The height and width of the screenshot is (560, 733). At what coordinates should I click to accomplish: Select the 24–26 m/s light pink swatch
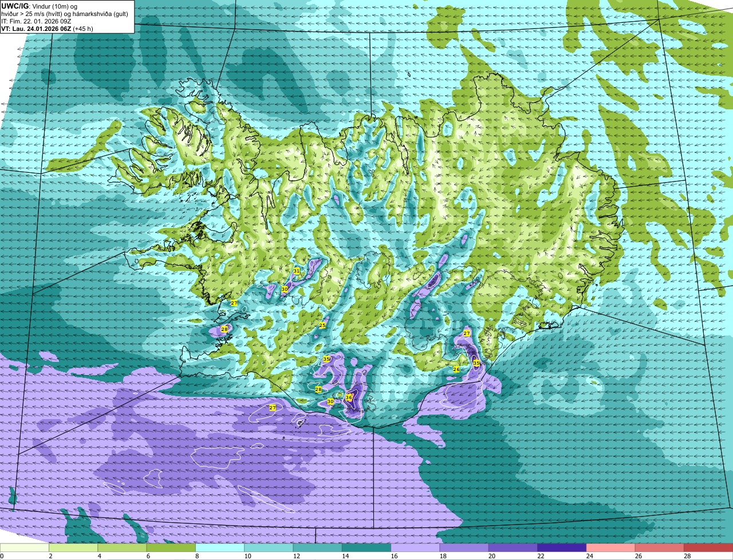point(611,547)
